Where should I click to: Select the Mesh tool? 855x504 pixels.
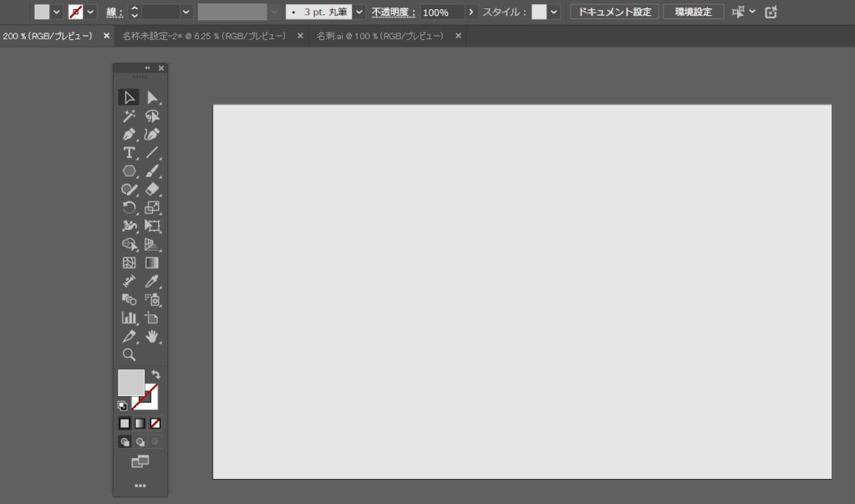point(129,263)
